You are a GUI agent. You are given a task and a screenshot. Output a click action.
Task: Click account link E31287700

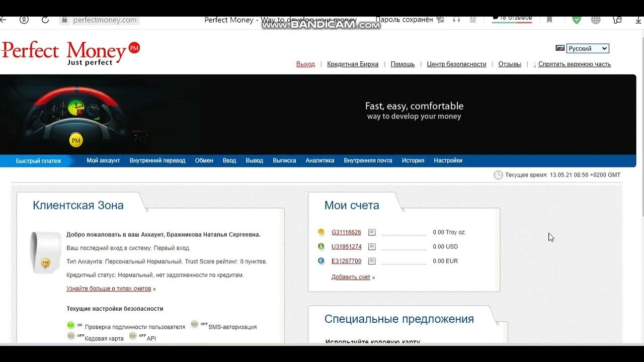(346, 261)
